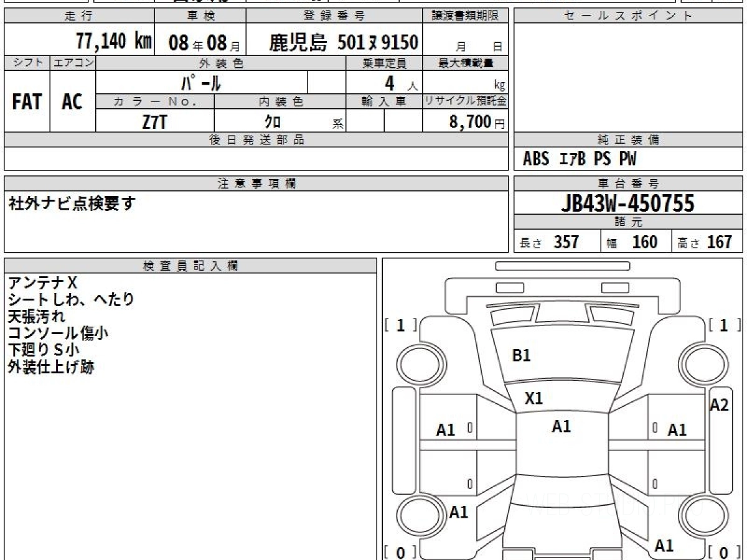Select the 08年08月 inspection date
This screenshot has height=560, width=747.
click(x=204, y=43)
